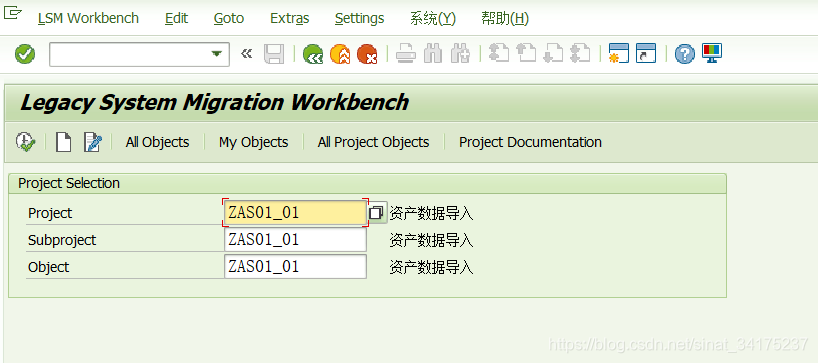818x363 pixels.
Task: Click the Find Next binoculars-plus icon
Action: click(x=460, y=54)
